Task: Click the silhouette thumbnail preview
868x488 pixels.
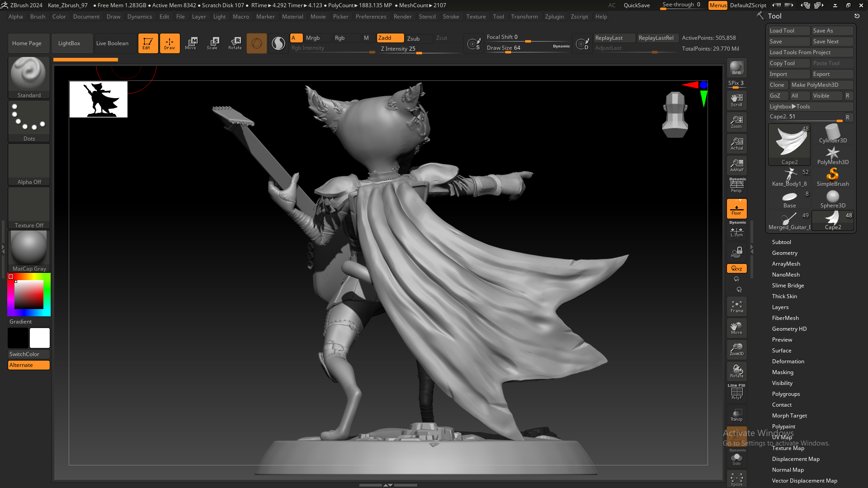Action: pos(99,99)
